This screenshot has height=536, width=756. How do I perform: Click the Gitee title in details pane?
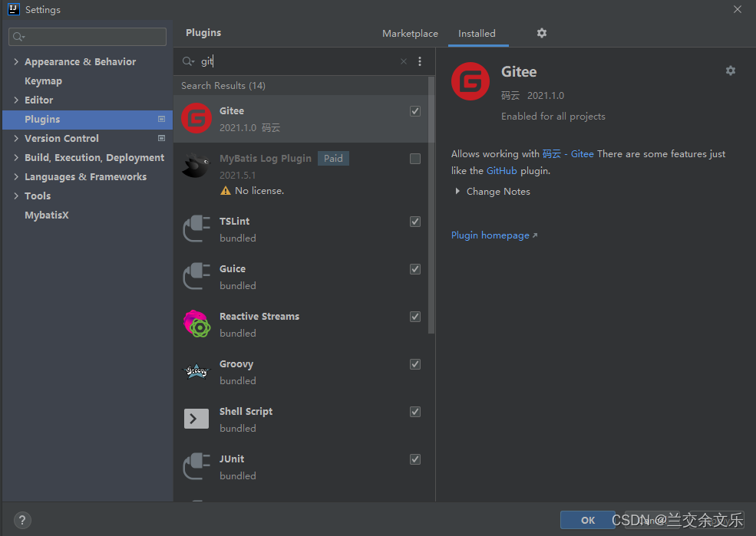[519, 72]
